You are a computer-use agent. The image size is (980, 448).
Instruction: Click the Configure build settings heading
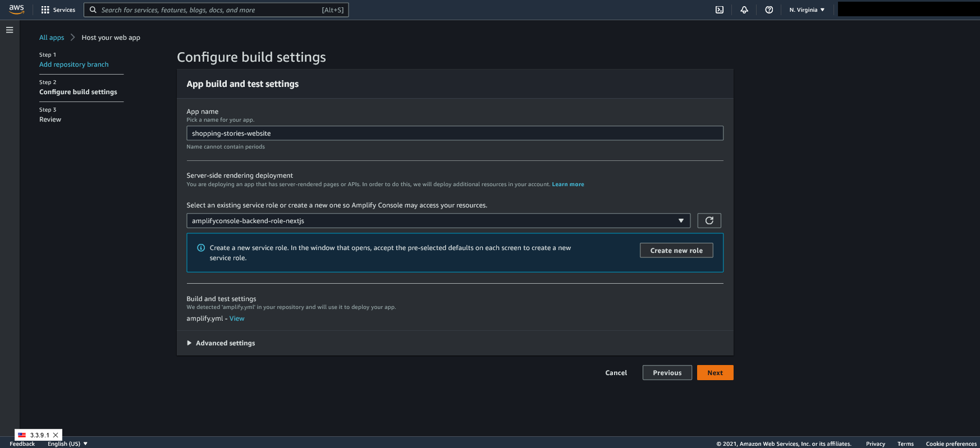click(x=251, y=57)
